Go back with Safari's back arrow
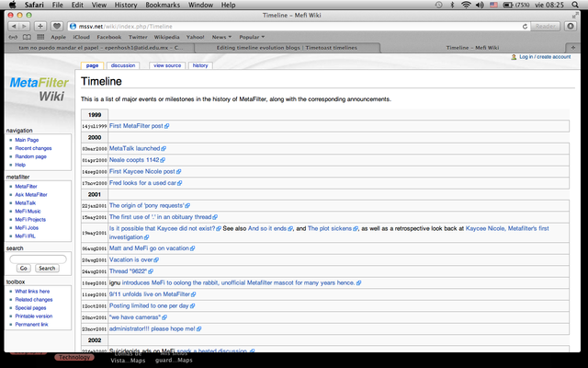 click(x=14, y=27)
